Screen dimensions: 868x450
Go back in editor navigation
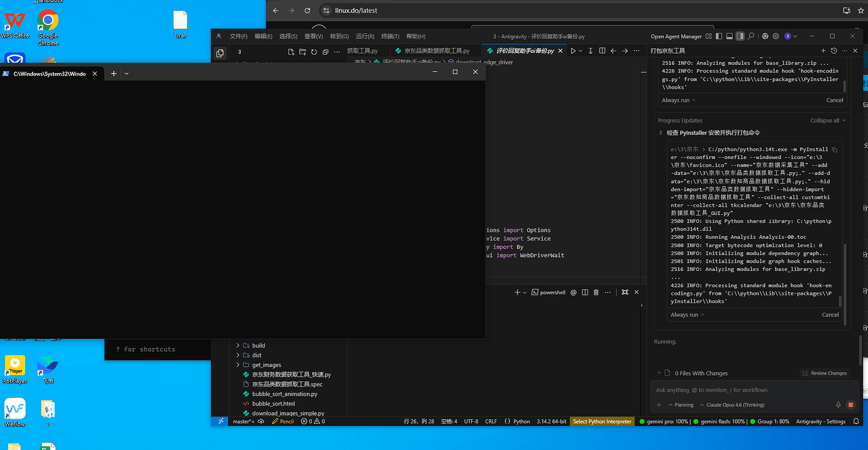[613, 51]
